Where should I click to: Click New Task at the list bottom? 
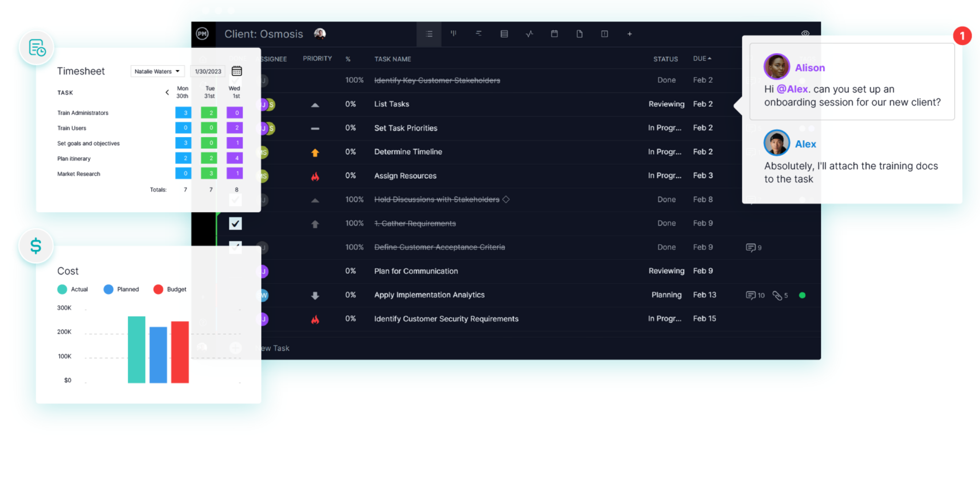(x=272, y=348)
